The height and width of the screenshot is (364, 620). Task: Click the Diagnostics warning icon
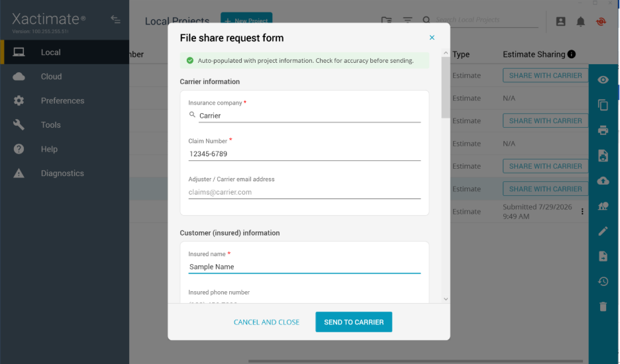[19, 173]
